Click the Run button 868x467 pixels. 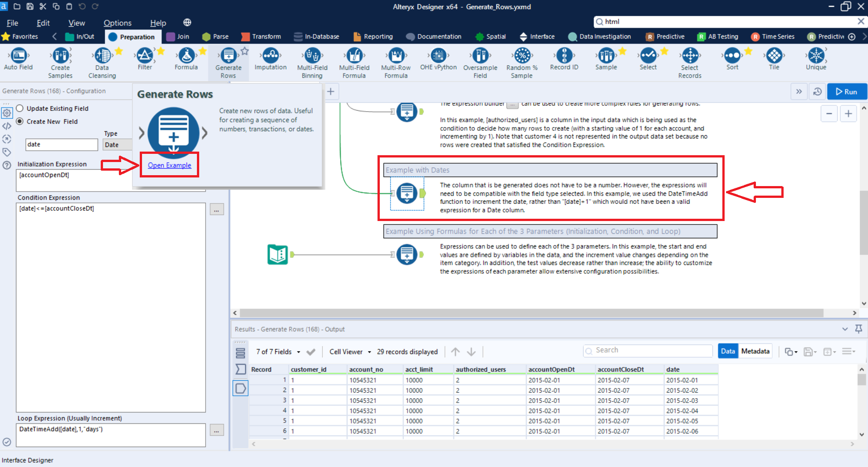coord(847,91)
